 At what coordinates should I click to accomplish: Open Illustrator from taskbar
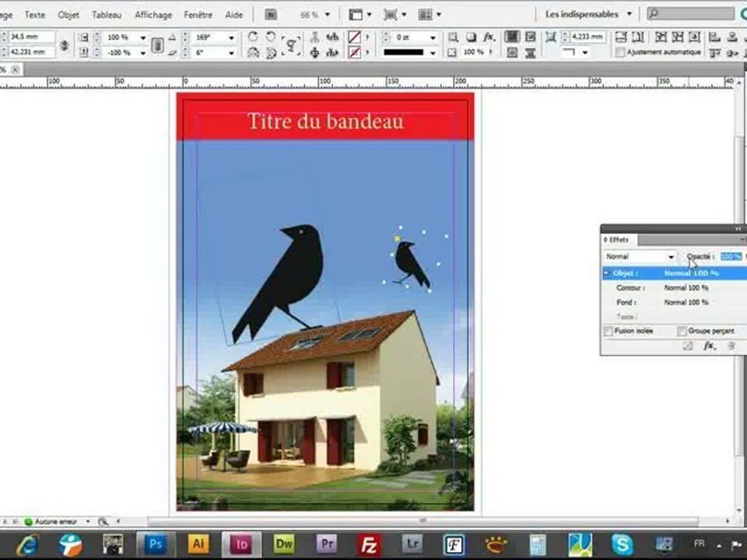(x=198, y=544)
